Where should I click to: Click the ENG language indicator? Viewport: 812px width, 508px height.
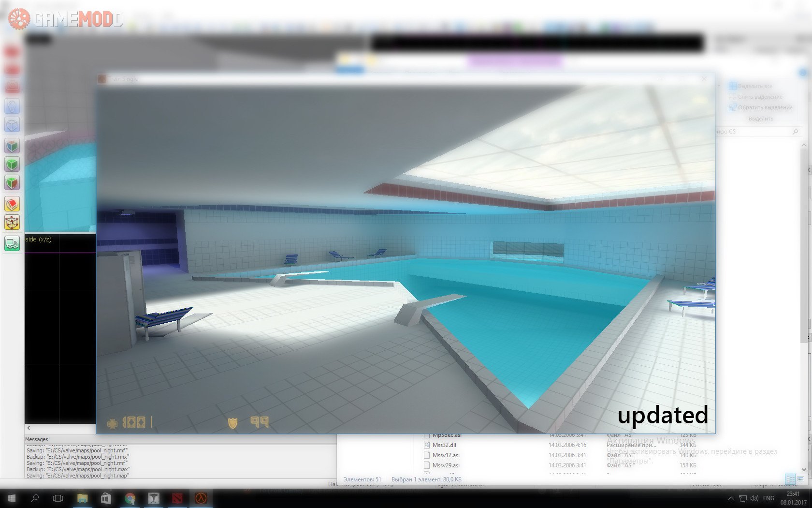click(x=768, y=498)
